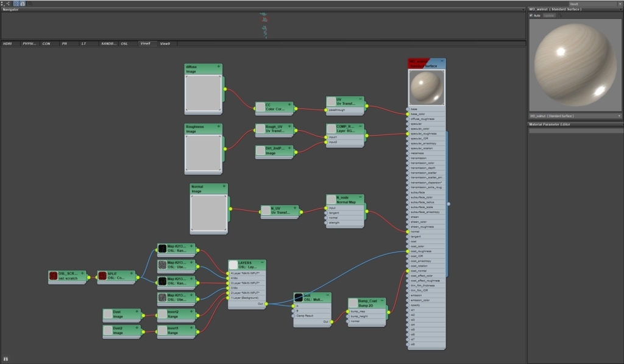Select the View9 tab
624x364 pixels.
click(x=165, y=44)
